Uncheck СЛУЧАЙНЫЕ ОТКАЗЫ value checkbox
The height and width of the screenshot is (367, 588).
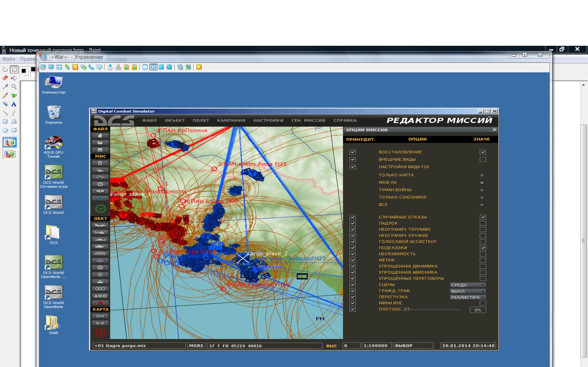pyautogui.click(x=483, y=217)
